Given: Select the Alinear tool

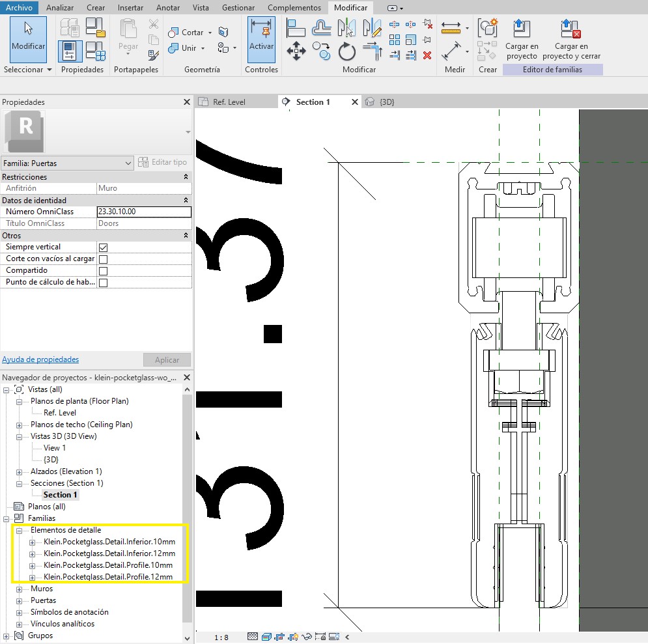Looking at the screenshot, I should pos(296,28).
